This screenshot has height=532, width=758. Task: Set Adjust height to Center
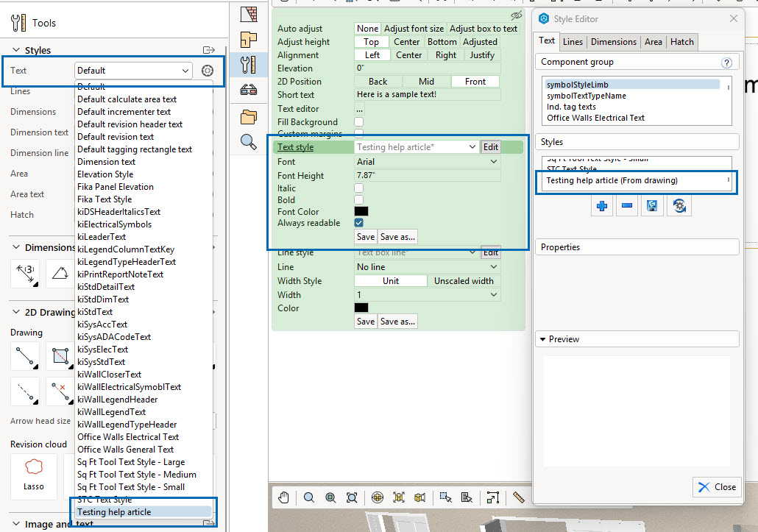(406, 42)
